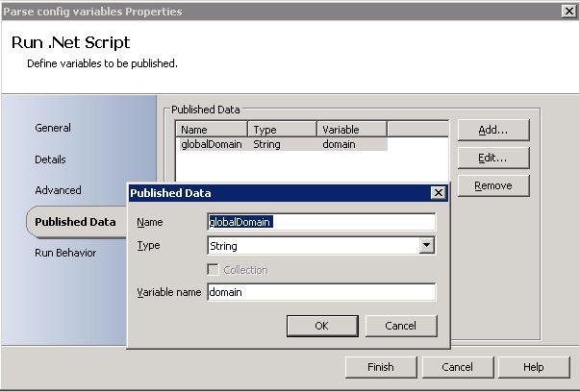Toggle the Collection checkbox
The width and height of the screenshot is (580, 392).
point(214,270)
